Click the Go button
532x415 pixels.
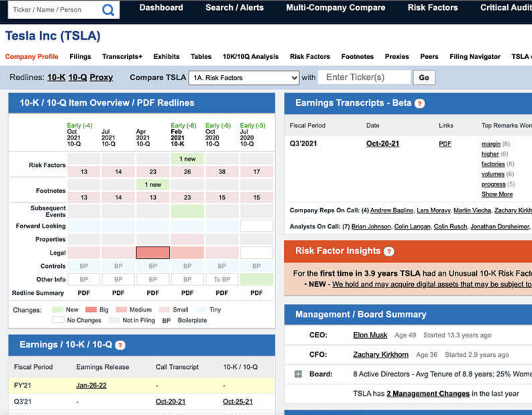424,78
